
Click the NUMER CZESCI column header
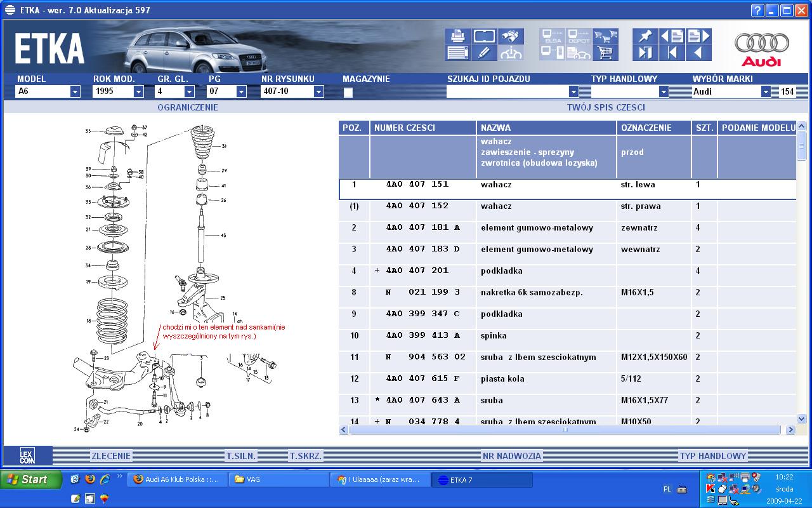(423, 128)
